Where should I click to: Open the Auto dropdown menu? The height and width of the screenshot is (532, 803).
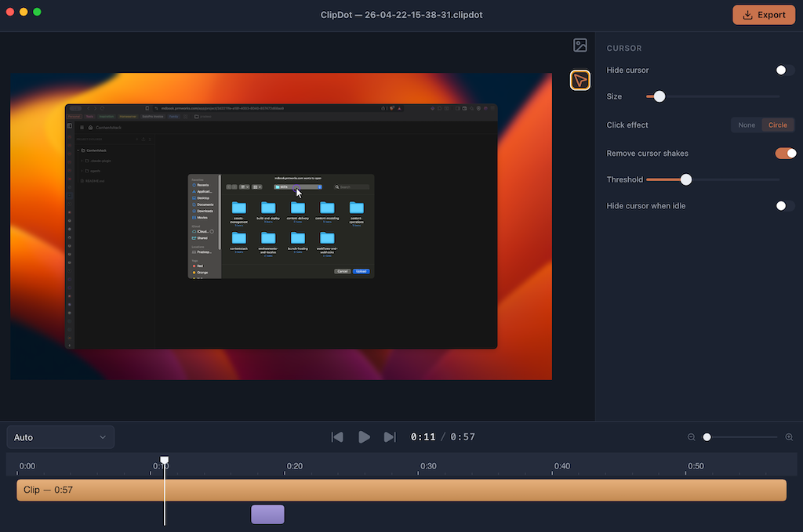[x=60, y=437]
